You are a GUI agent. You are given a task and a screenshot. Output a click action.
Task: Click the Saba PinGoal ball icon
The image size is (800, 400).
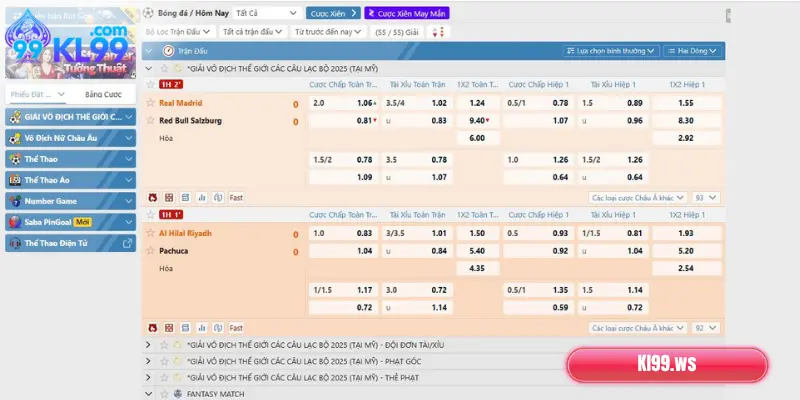tap(15, 222)
